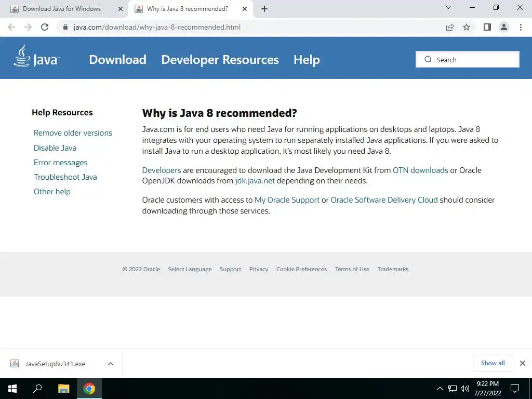Close the downloads bar
532x399 pixels.
(523, 363)
